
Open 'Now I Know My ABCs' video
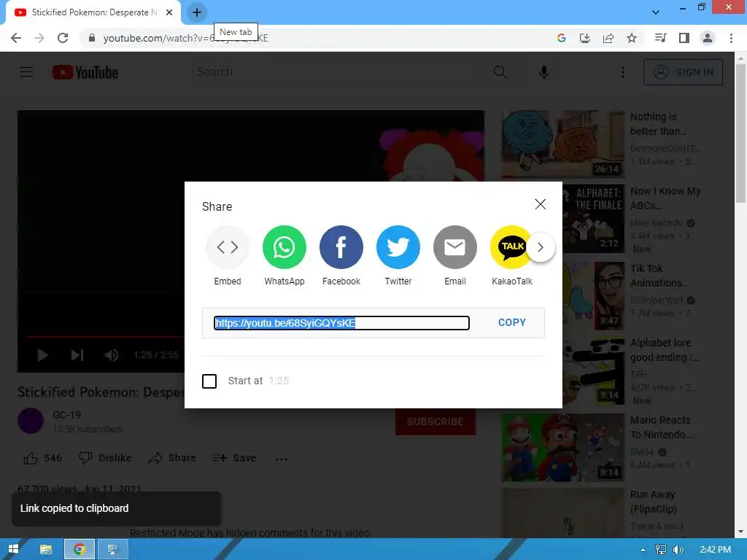665,198
